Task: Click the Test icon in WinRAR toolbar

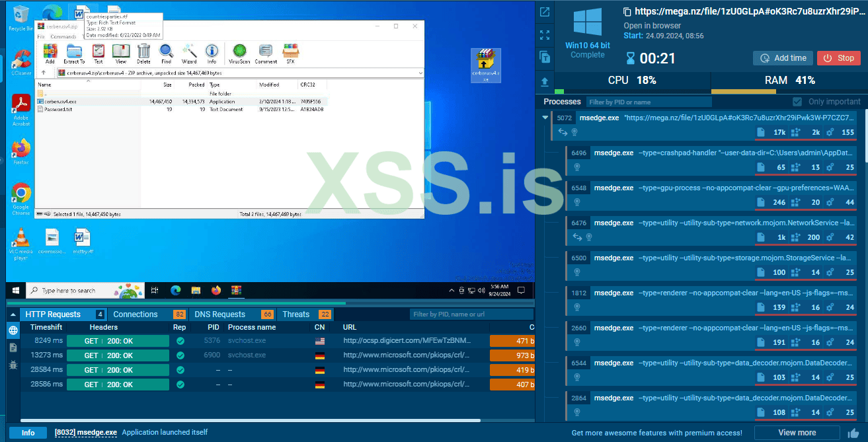Action: [98, 53]
